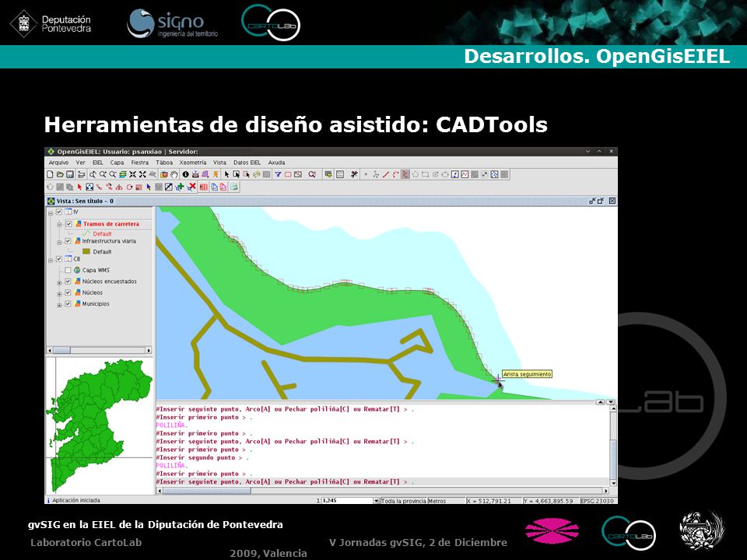
Task: Click the rotate circular arrow edit icon
Action: tap(130, 187)
